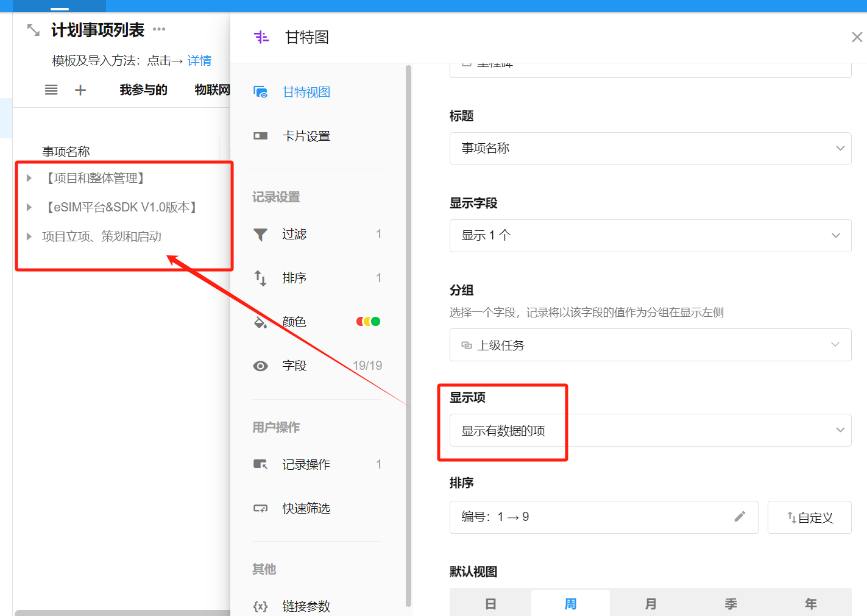
Task: Select 周 as the default view
Action: (570, 603)
